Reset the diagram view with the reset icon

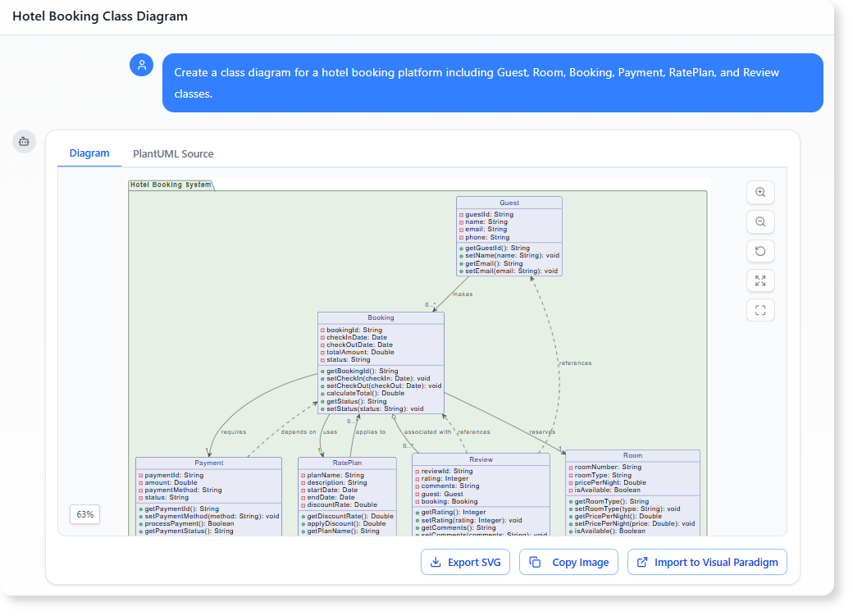click(x=760, y=251)
